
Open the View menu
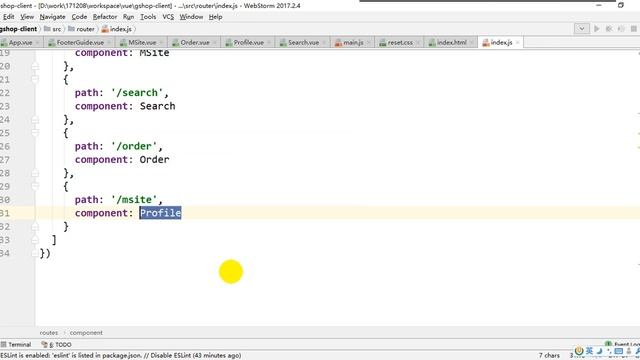tap(27, 17)
